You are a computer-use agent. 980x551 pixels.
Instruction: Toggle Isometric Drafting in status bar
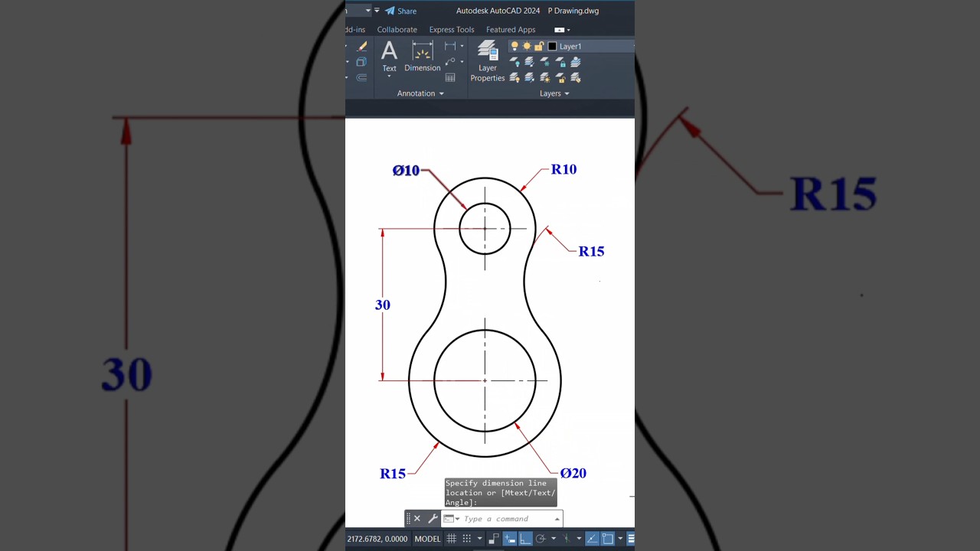pos(567,539)
